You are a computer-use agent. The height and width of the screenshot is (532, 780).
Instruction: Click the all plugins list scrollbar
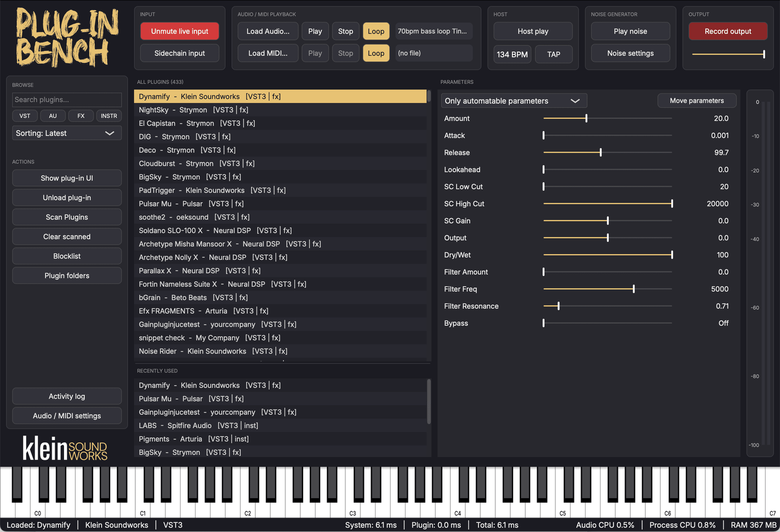point(429,96)
